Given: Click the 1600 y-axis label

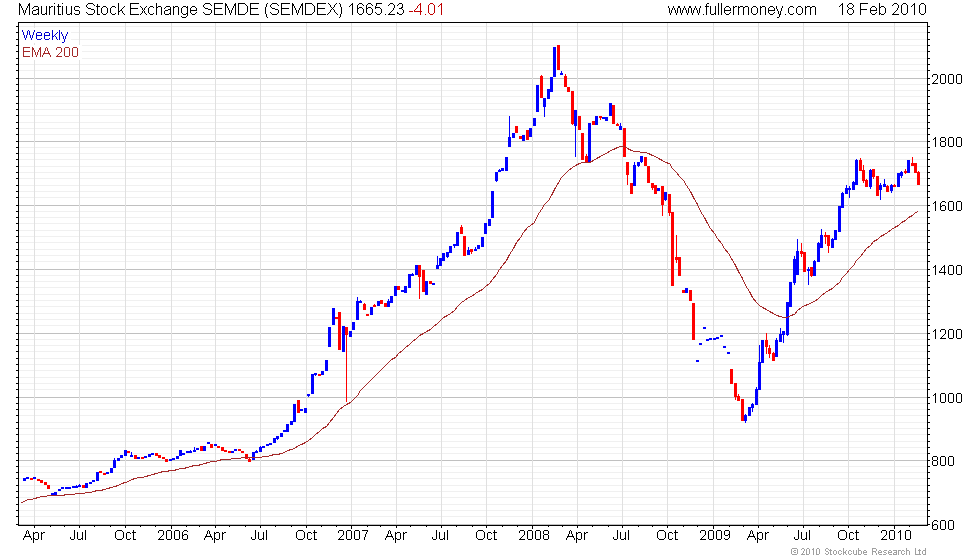Looking at the screenshot, I should [947, 206].
